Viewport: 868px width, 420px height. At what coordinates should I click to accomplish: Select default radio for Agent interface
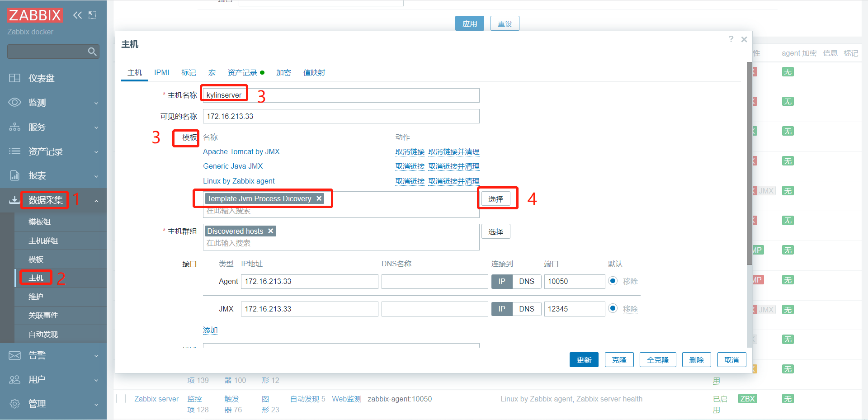point(613,281)
